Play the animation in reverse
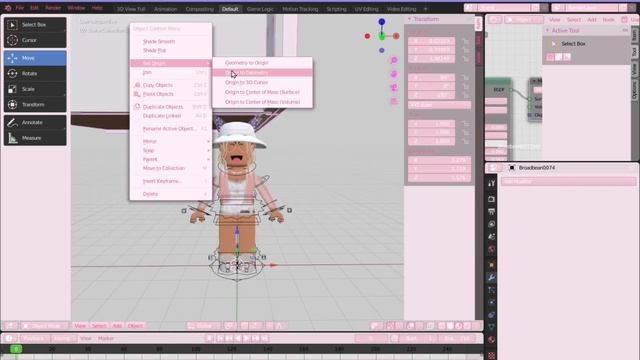The width and height of the screenshot is (640, 360). [x=238, y=338]
